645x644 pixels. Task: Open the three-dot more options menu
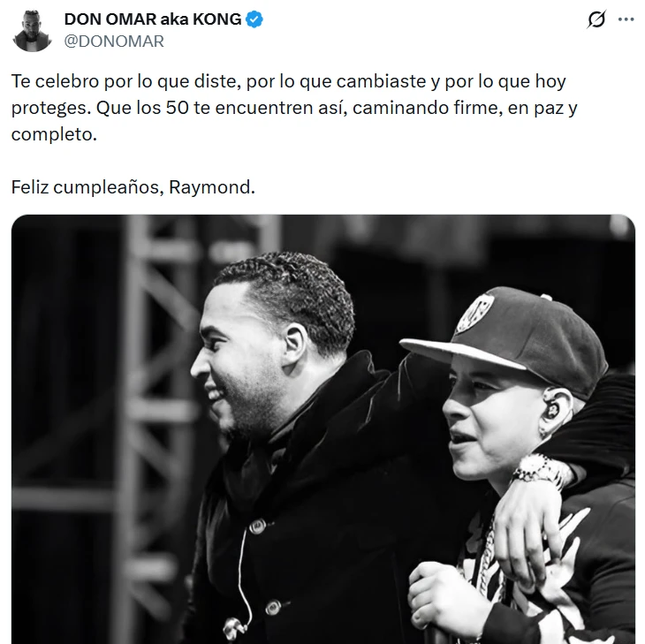tap(626, 19)
